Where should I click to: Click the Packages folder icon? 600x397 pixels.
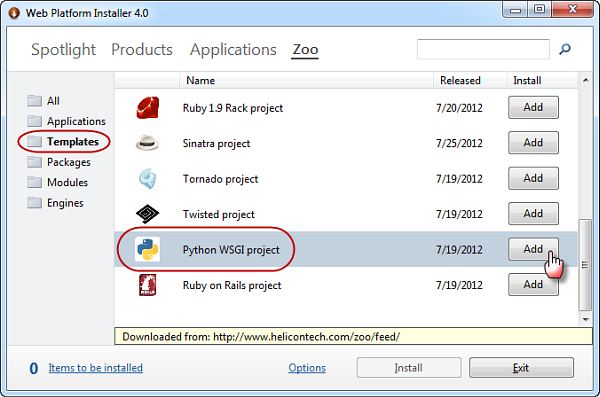pyautogui.click(x=34, y=162)
